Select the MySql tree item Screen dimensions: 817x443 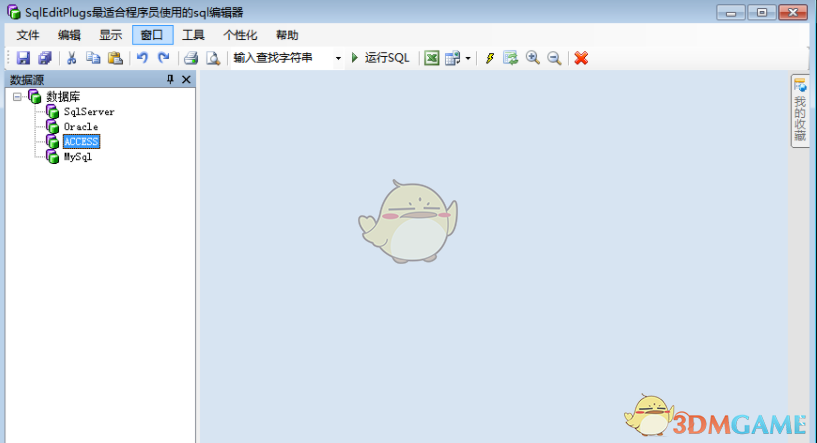(78, 157)
